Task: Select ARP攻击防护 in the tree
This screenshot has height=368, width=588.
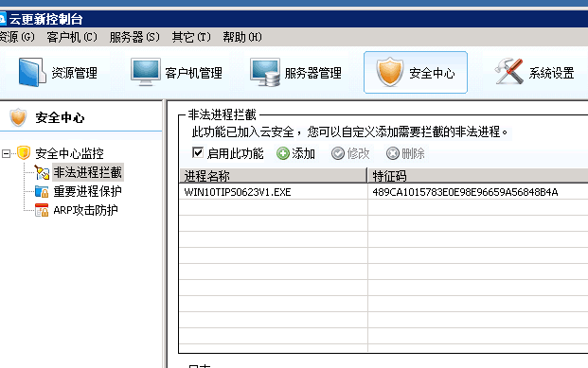Action: click(x=85, y=210)
